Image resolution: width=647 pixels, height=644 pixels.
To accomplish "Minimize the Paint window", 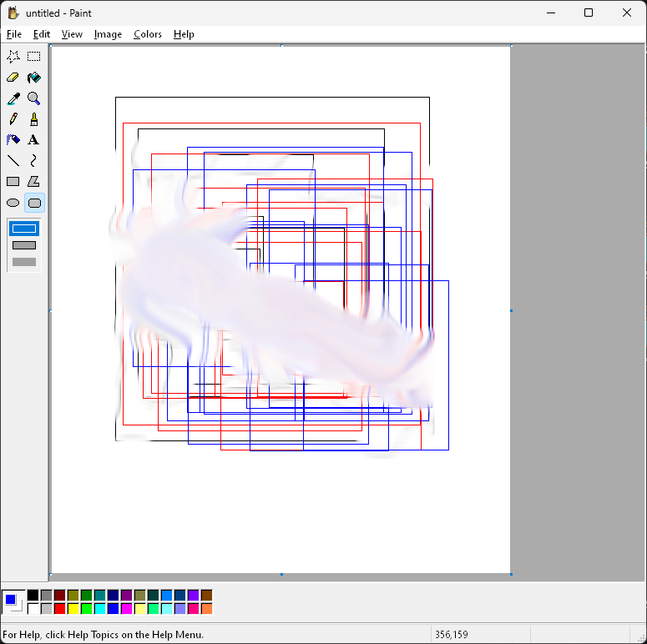I will 551,13.
